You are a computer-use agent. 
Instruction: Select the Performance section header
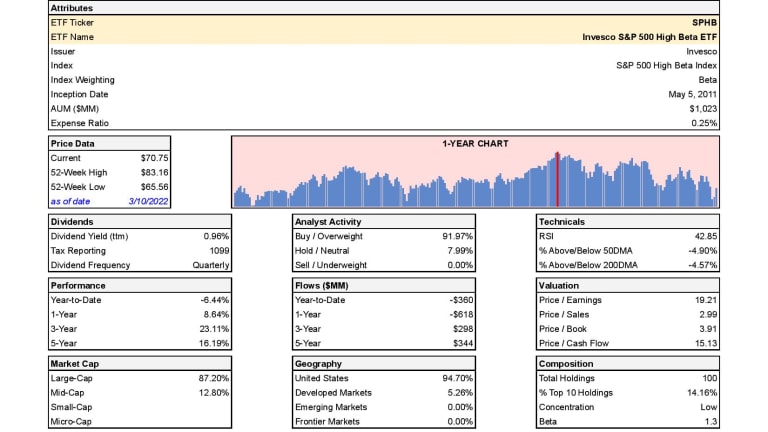click(78, 286)
